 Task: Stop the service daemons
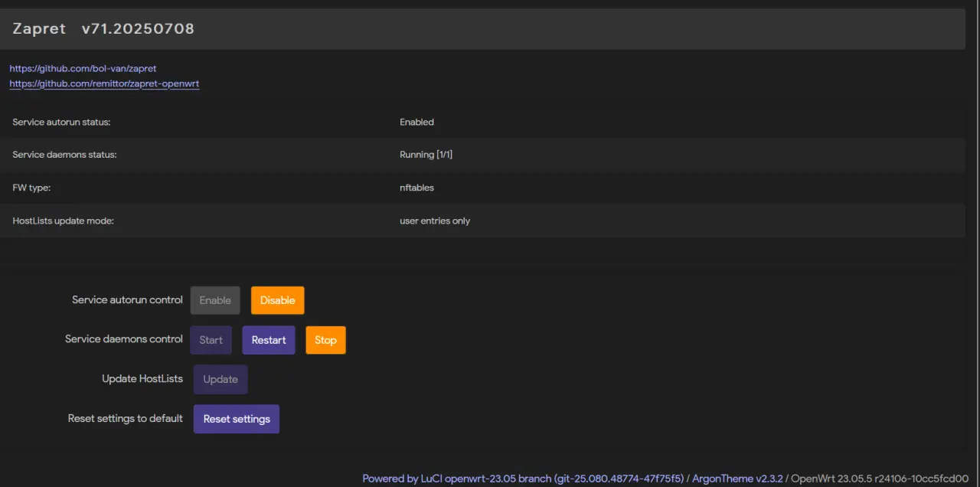click(325, 340)
